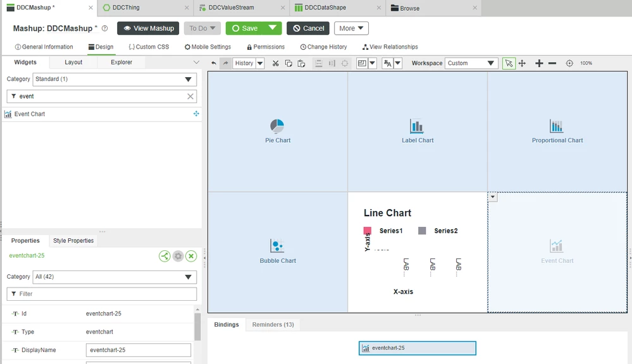Switch to the Style Properties tab
This screenshot has height=364, width=632.
coord(73,241)
